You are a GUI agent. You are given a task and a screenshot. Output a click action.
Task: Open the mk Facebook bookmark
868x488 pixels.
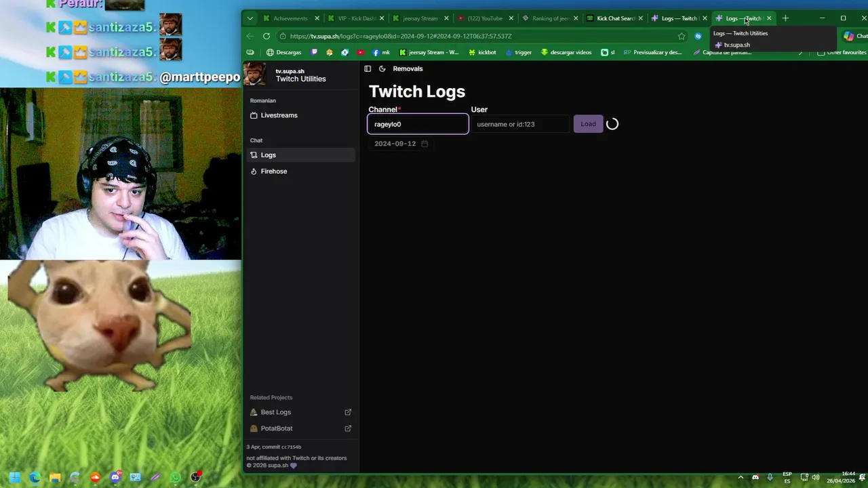pos(381,52)
